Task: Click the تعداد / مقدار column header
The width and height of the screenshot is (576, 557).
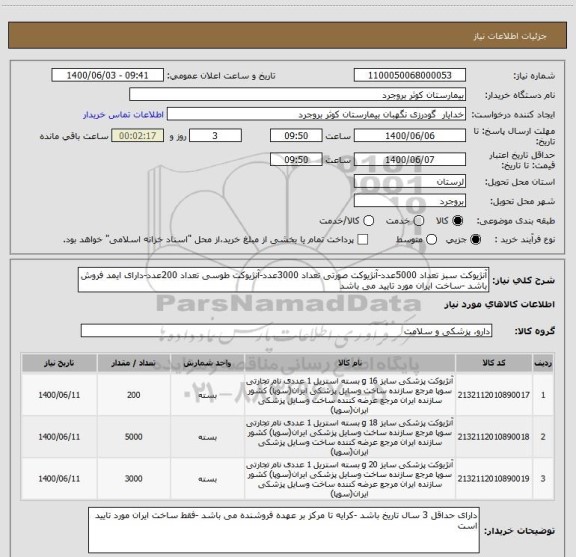Action: tap(134, 363)
